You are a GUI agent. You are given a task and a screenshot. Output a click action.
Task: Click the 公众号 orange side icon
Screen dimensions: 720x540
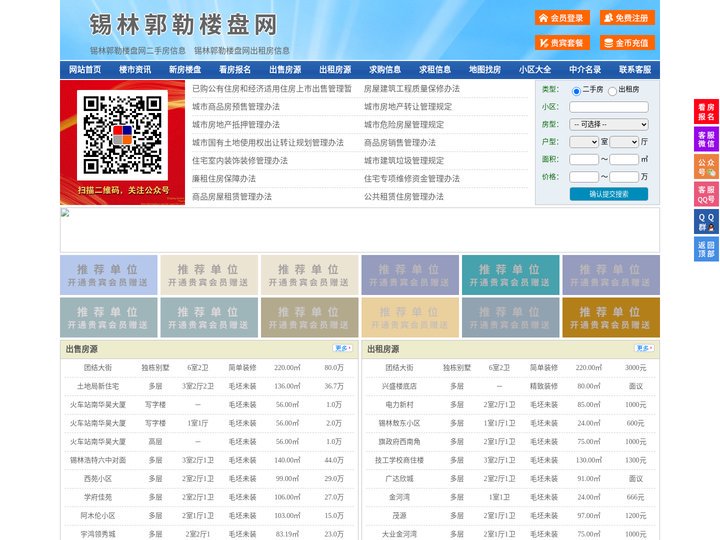(706, 167)
